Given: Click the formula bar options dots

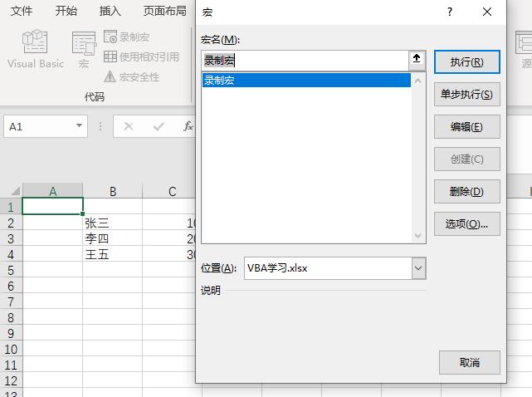Looking at the screenshot, I should coord(100,126).
